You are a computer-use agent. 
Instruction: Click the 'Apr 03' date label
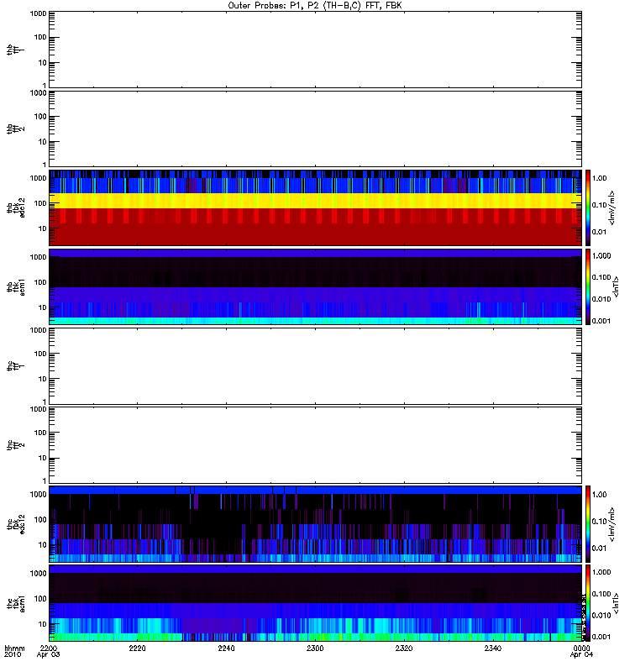point(49,655)
